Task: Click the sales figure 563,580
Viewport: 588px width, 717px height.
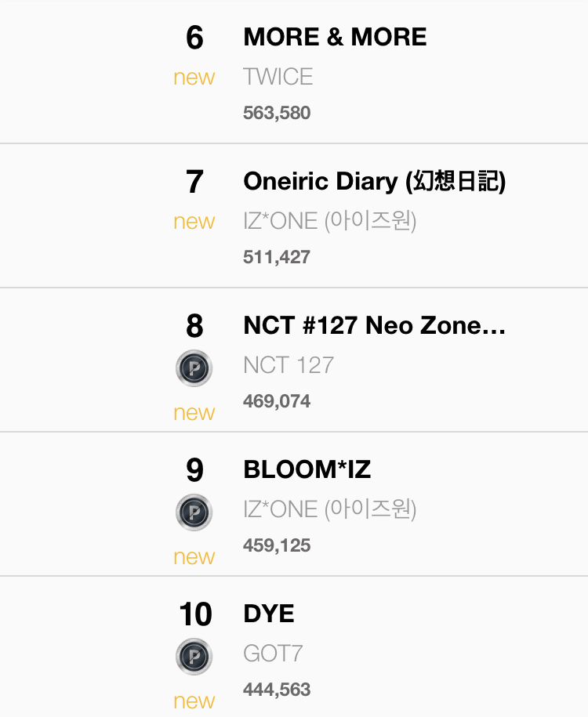Action: tap(277, 113)
